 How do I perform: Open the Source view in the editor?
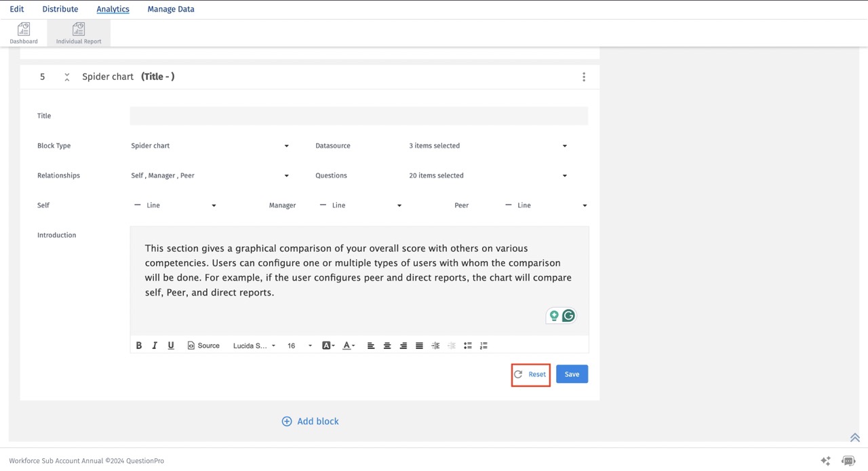tap(203, 346)
